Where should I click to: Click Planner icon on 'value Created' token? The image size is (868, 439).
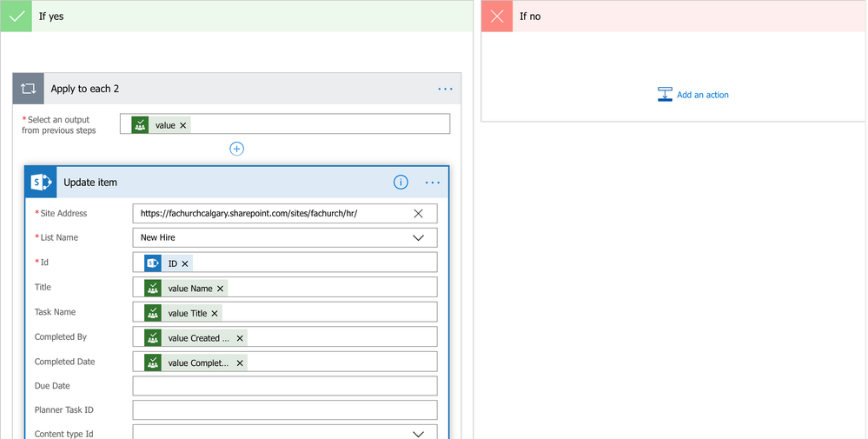tap(153, 337)
